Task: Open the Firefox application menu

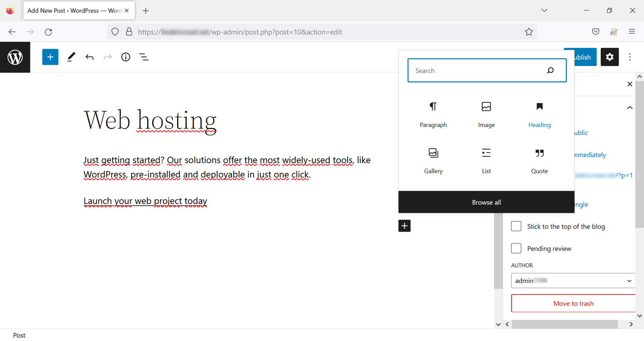Action: [x=631, y=32]
